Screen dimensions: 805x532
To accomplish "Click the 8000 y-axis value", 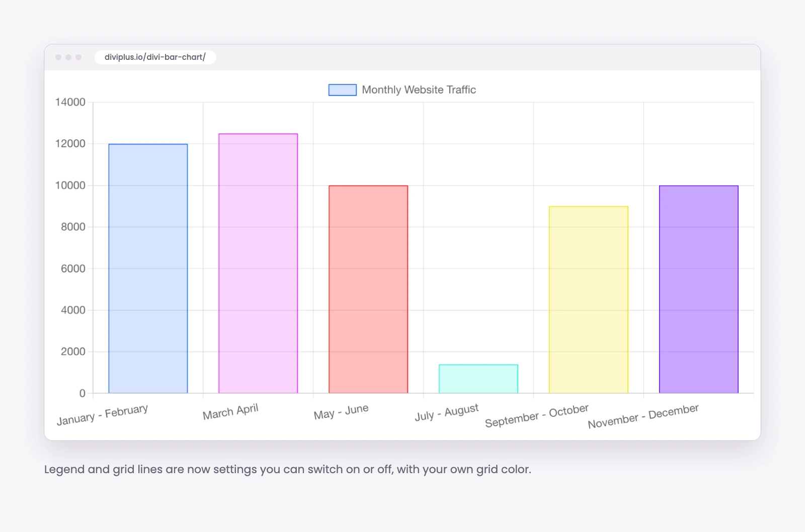I will (73, 227).
